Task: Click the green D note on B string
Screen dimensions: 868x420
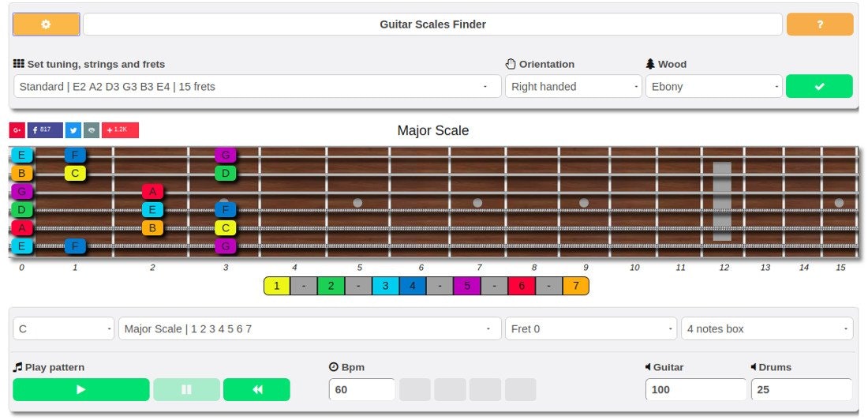Action: pos(226,174)
